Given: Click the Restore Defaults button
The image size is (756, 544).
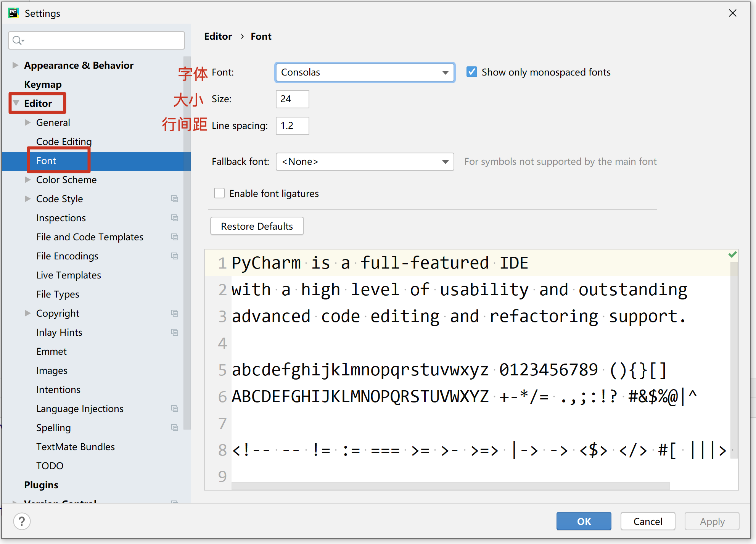Looking at the screenshot, I should 257,226.
